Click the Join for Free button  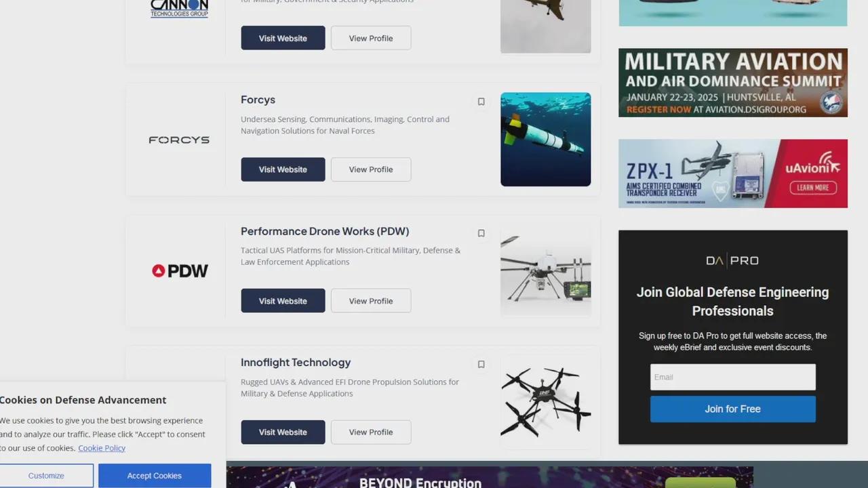click(x=733, y=409)
